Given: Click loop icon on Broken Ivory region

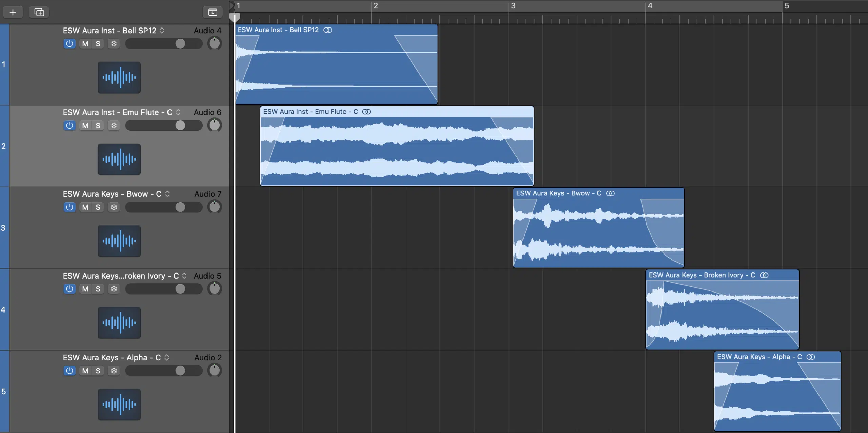Looking at the screenshot, I should 764,275.
